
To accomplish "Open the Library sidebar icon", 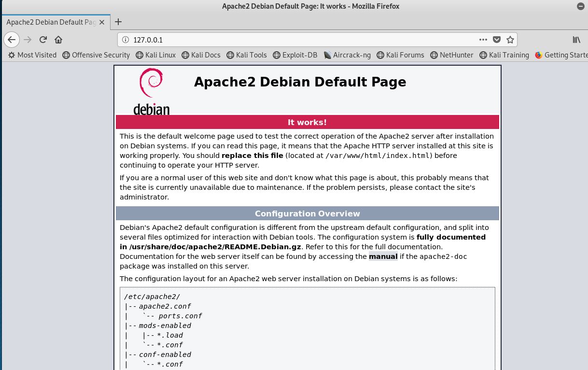I will (x=576, y=40).
